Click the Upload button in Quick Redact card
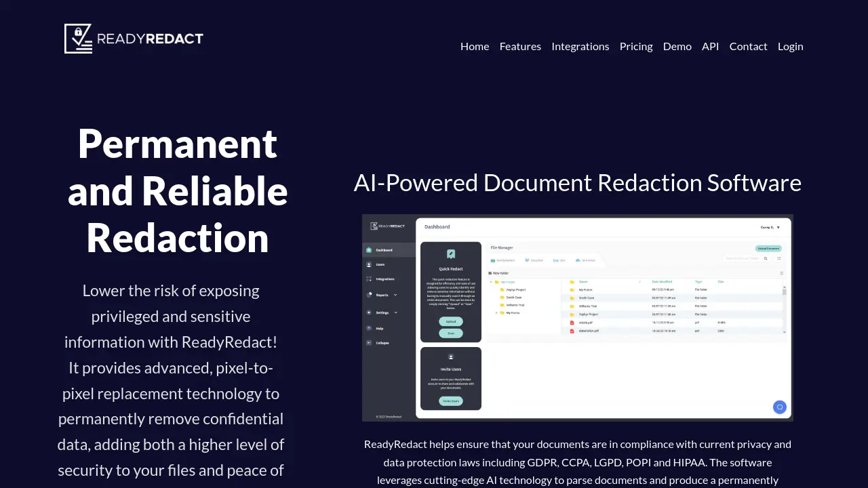868x488 pixels. coord(451,321)
